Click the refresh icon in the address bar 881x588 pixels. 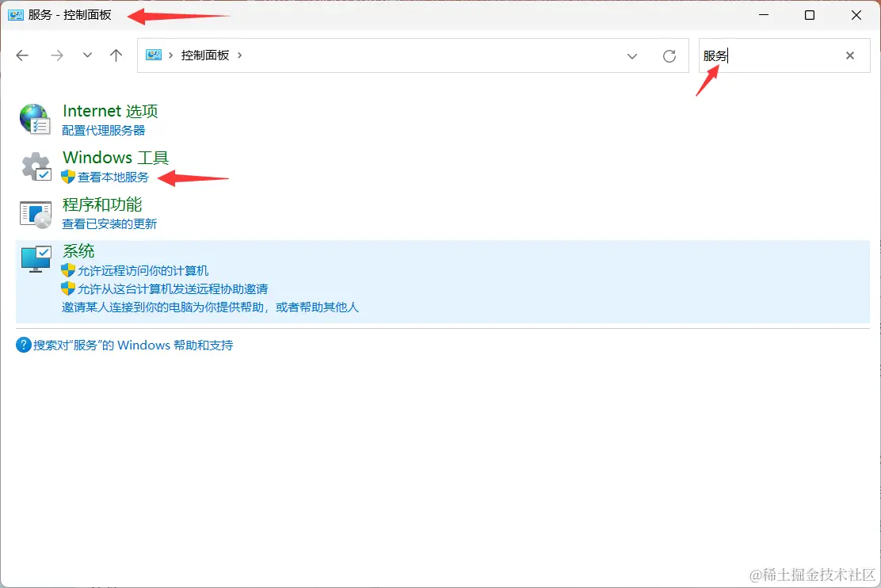[x=669, y=55]
